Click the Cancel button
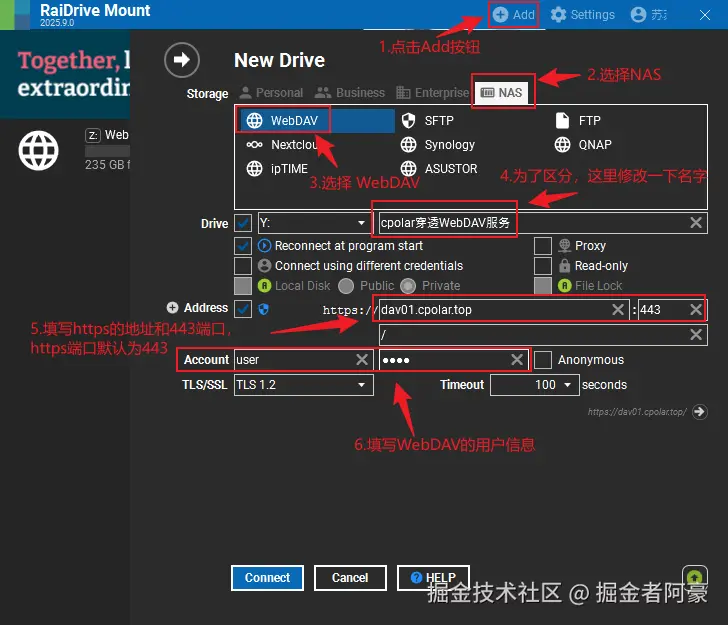 tap(350, 578)
